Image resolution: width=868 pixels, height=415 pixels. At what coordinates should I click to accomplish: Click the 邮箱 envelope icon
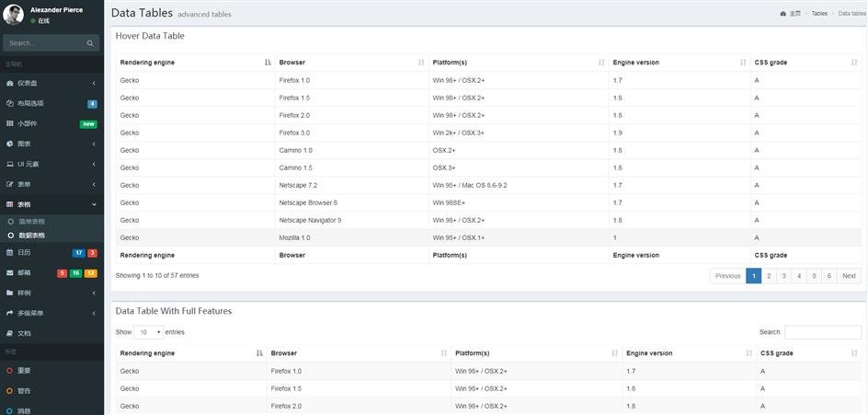(9, 272)
